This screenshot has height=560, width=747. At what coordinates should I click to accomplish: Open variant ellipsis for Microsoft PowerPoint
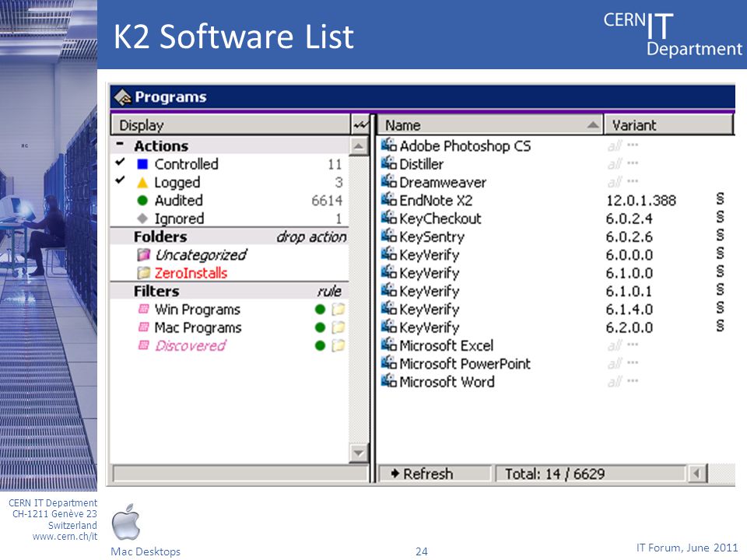coord(633,362)
